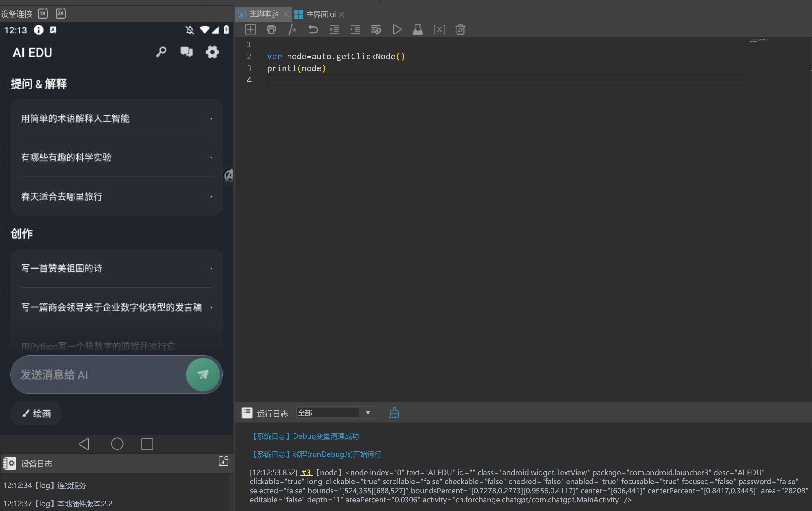Screen dimensions: 812x511
Task: Click the printer icon in editor toolbar
Action: point(271,30)
